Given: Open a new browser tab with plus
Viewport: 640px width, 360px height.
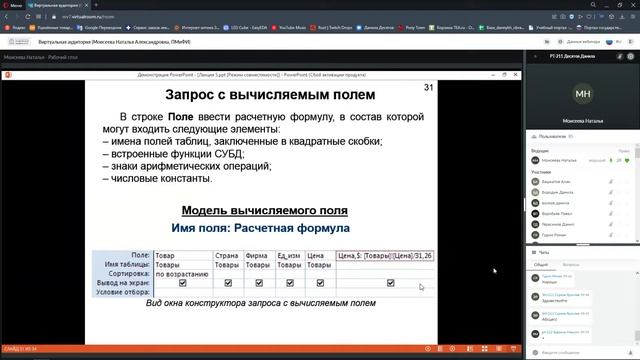Looking at the screenshot, I should (96, 5).
